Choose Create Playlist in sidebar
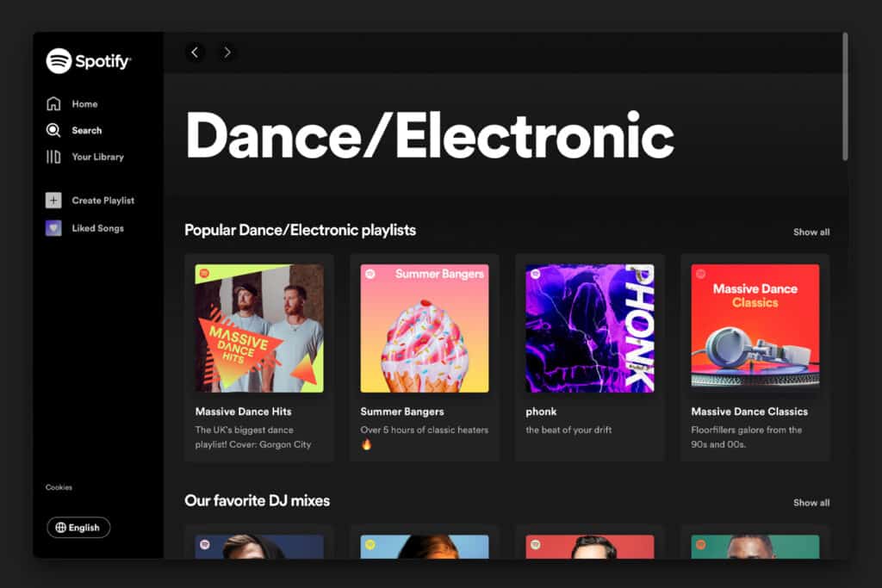Screen dimensions: 882x588 [103, 200]
